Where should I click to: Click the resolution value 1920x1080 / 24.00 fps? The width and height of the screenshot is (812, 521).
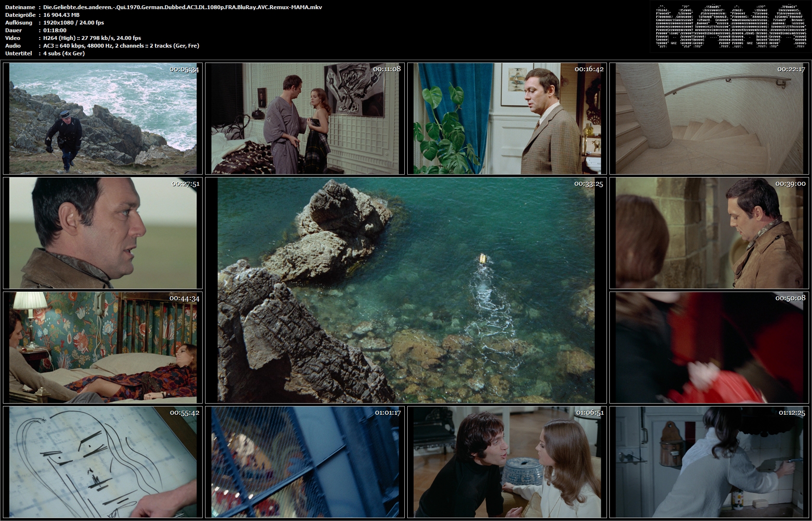tap(74, 23)
